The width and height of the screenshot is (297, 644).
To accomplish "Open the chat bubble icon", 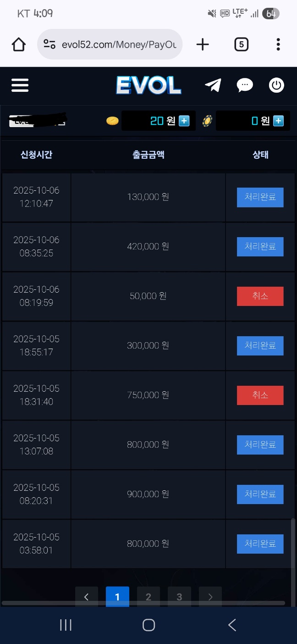I will click(245, 85).
